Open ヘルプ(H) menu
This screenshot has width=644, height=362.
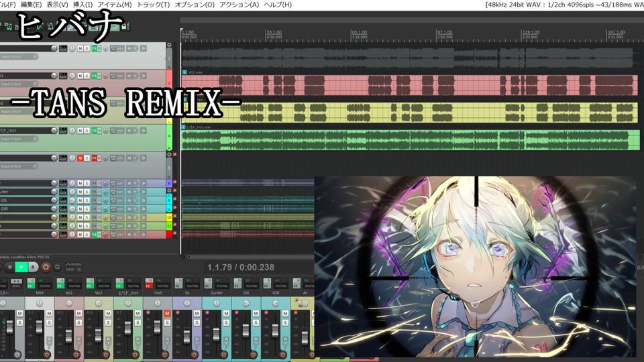278,5
